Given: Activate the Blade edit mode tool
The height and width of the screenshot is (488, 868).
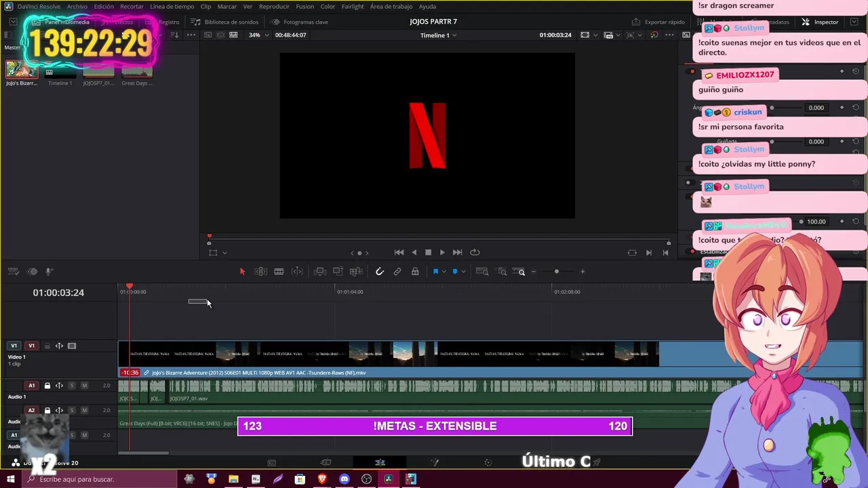Looking at the screenshot, I should [x=279, y=272].
